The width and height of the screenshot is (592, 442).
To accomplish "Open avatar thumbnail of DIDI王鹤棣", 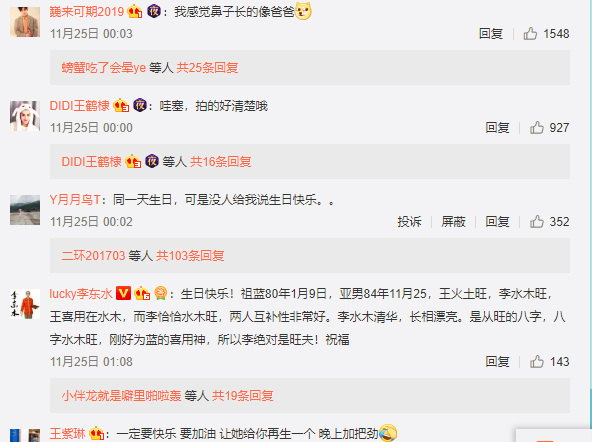I will click(25, 116).
